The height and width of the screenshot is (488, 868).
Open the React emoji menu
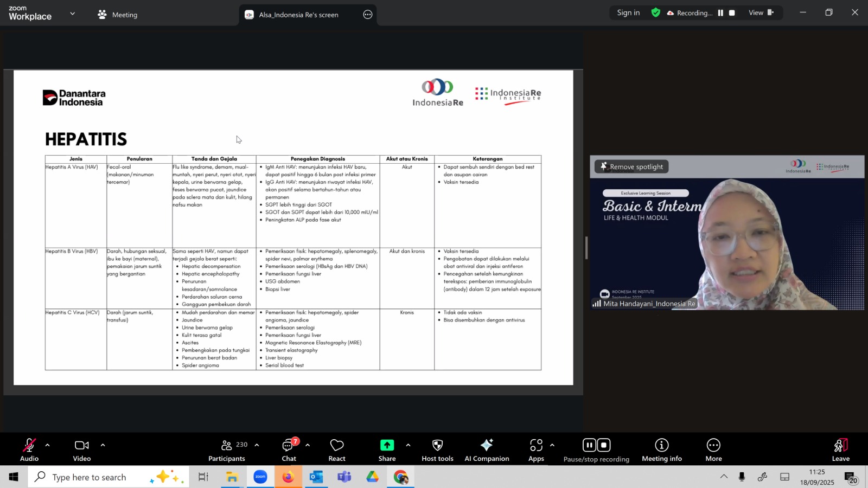[336, 450]
